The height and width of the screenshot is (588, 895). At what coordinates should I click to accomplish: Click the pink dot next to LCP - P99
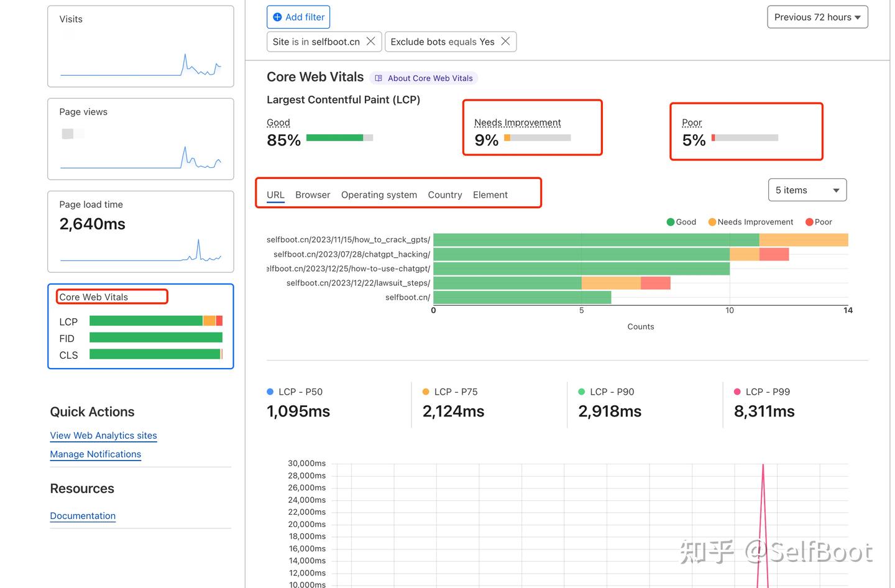[737, 392]
